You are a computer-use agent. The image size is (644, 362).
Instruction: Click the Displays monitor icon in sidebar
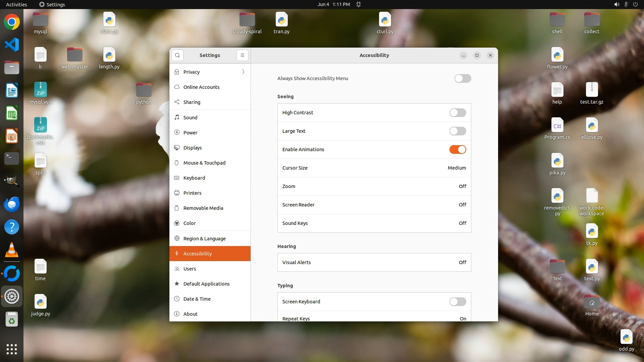pyautogui.click(x=177, y=148)
